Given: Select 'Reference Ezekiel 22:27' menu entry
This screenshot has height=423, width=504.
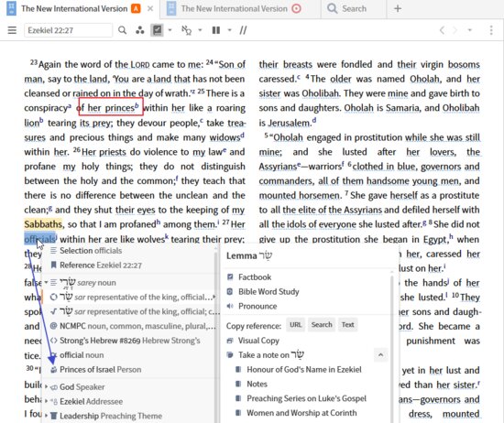Looking at the screenshot, I should click(x=128, y=266).
